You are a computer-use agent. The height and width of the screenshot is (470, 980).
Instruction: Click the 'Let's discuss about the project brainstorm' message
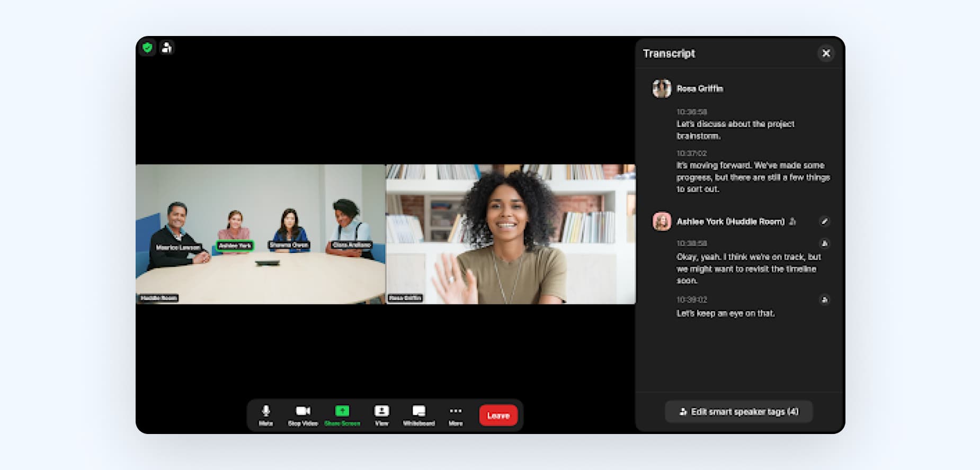tap(735, 130)
